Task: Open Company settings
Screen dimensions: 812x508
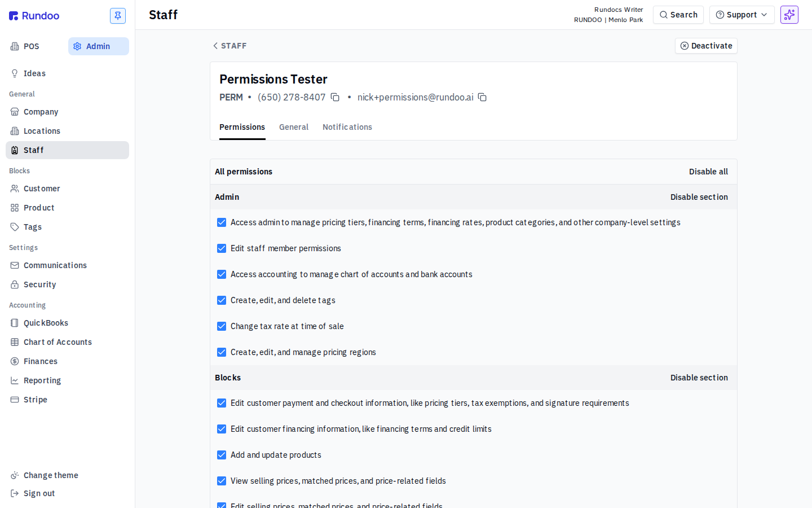Action: tap(68, 112)
